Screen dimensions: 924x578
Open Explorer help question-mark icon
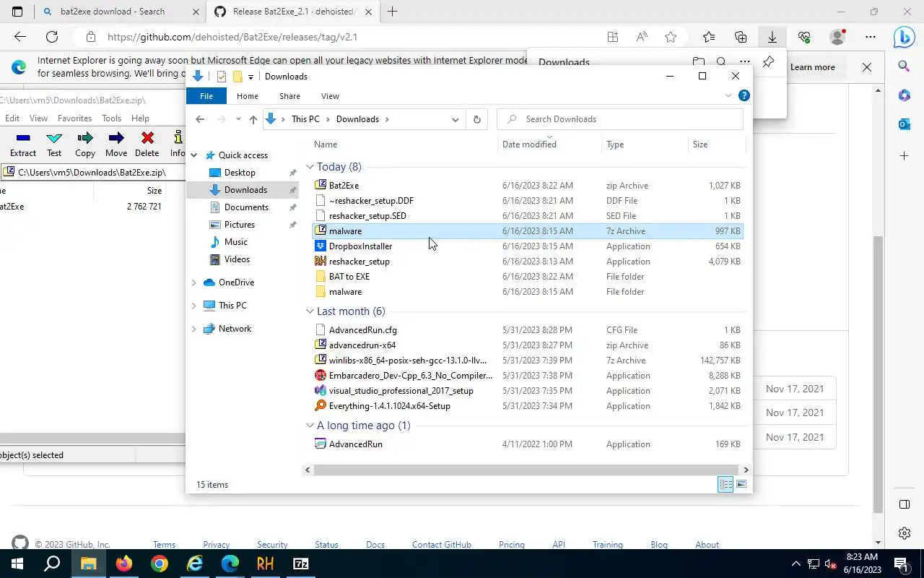pos(744,95)
